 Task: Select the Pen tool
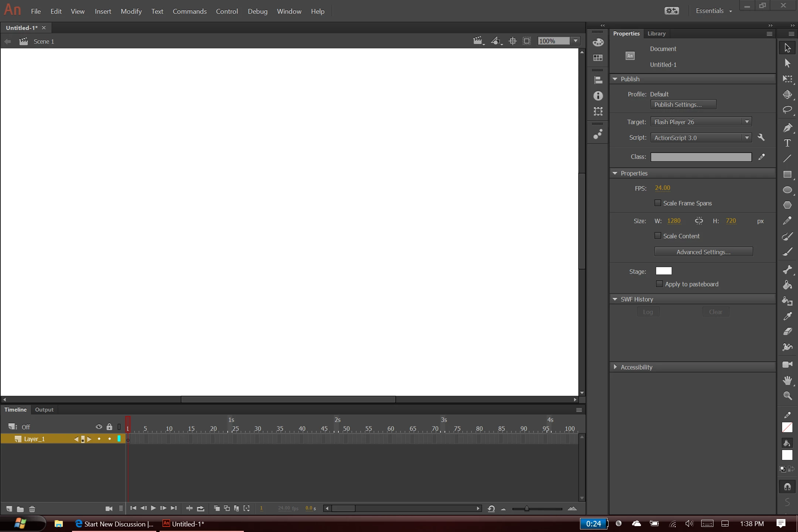[x=787, y=128]
